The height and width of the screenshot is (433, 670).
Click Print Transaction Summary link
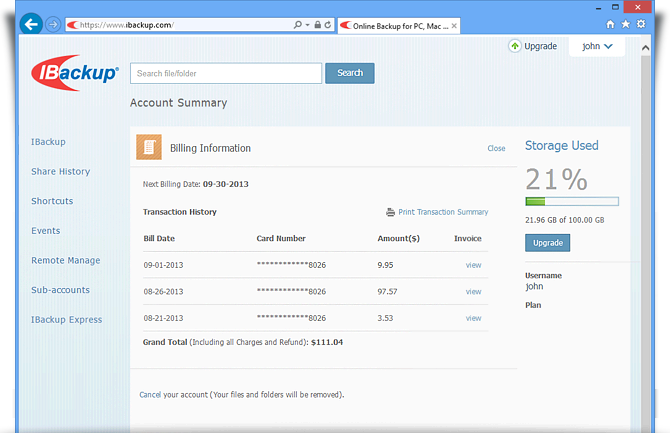pos(443,212)
